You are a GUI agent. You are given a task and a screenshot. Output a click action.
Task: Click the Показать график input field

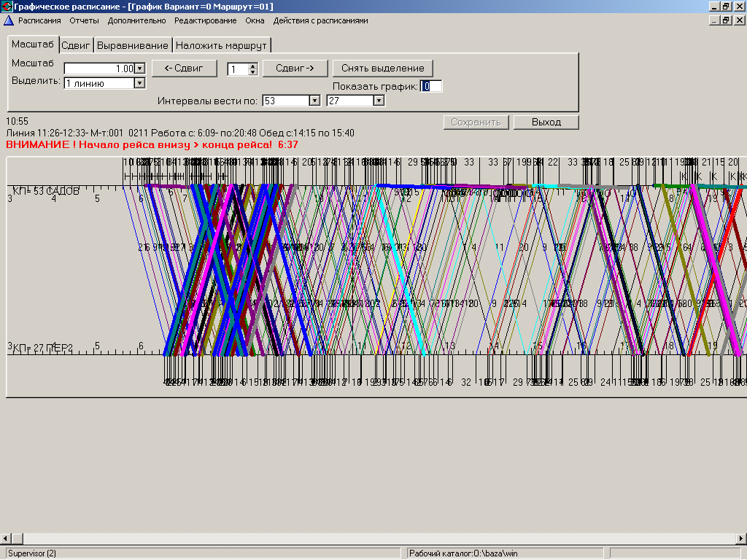431,86
